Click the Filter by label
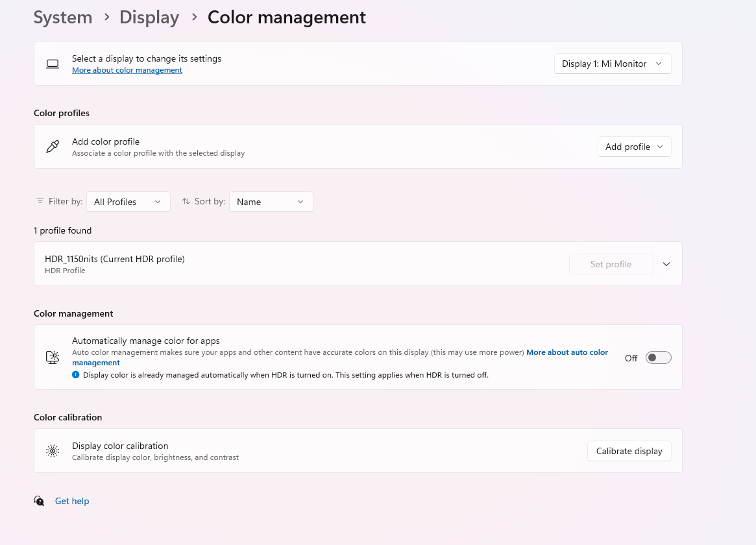The image size is (756, 545). 66,201
